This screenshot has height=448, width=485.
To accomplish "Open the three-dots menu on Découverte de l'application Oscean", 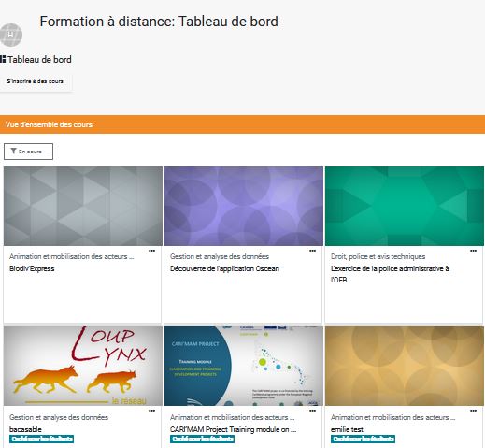I will [312, 251].
